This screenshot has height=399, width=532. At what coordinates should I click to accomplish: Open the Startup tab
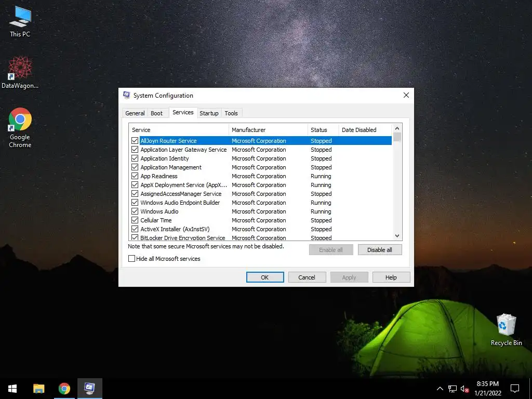point(209,113)
